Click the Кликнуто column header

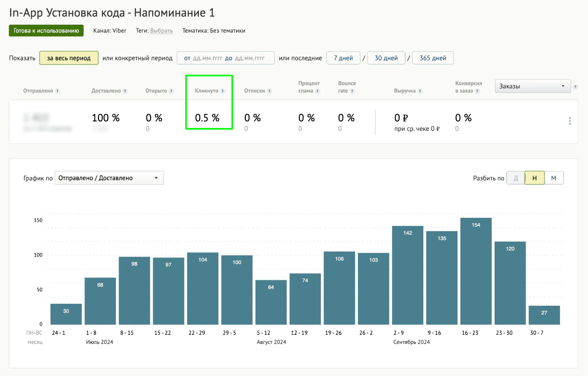coord(207,91)
